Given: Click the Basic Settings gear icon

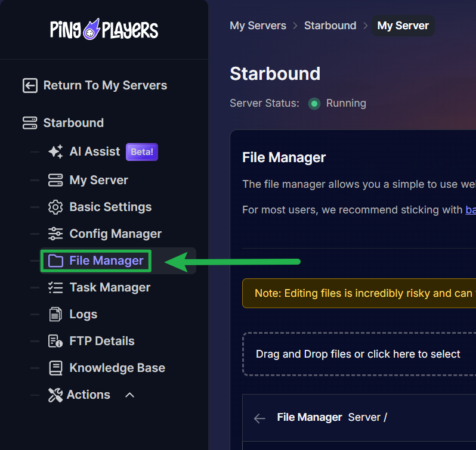Looking at the screenshot, I should (55, 207).
